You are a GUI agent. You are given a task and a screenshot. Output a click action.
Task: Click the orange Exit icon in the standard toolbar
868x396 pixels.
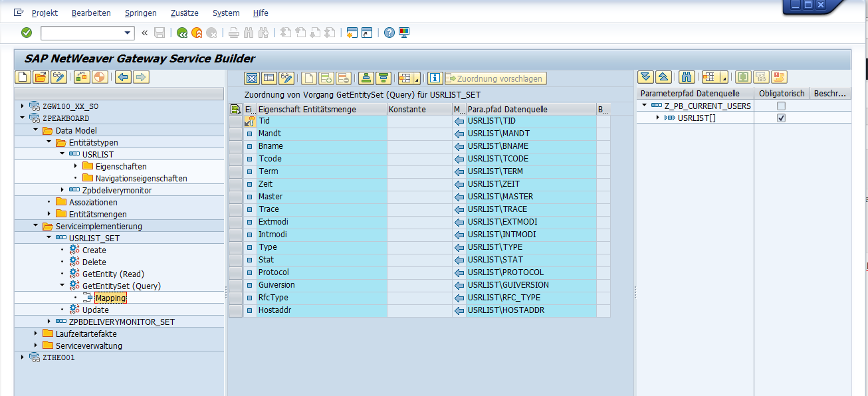click(x=197, y=33)
